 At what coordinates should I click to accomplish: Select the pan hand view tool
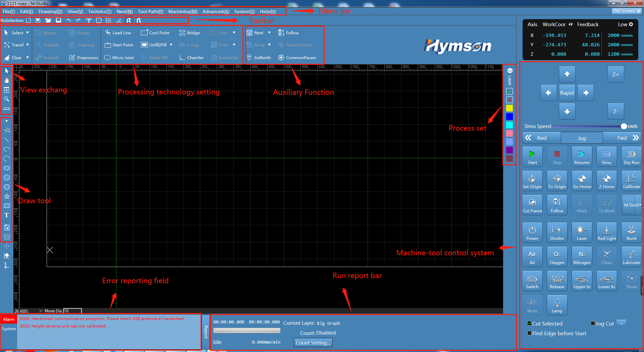tap(6, 80)
